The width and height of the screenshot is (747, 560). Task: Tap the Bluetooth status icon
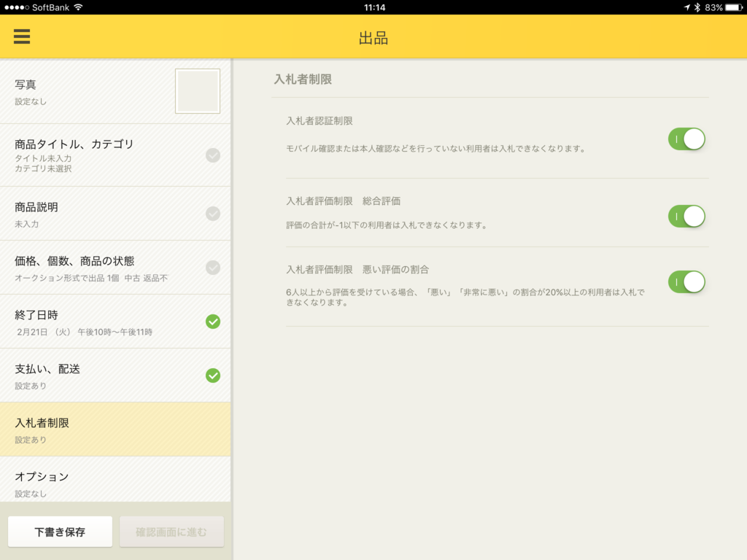point(697,7)
